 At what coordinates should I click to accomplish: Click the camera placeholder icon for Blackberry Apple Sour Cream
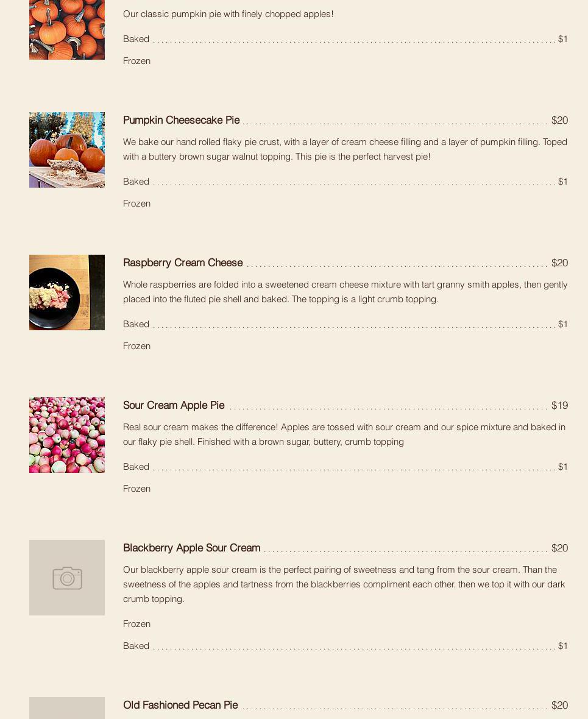(x=67, y=578)
